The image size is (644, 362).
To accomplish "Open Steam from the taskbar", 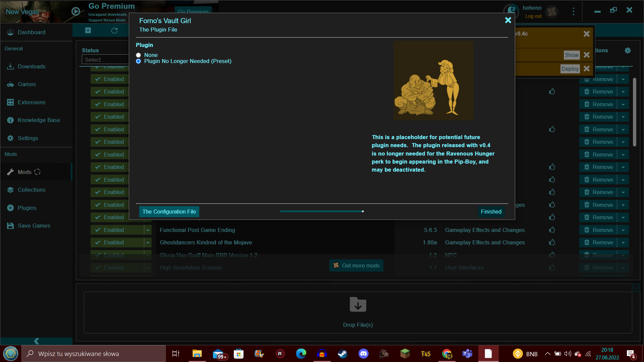I will tap(342, 354).
